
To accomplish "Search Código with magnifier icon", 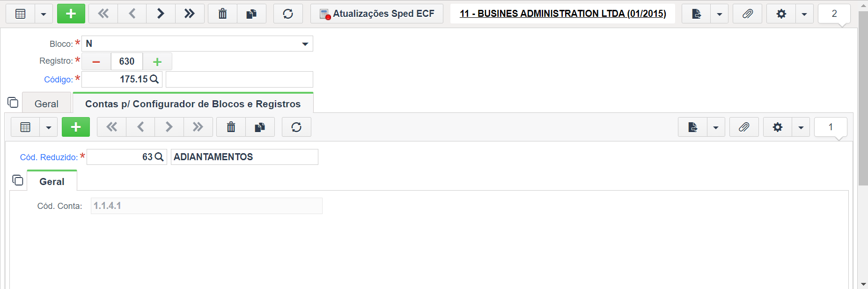I will (154, 79).
